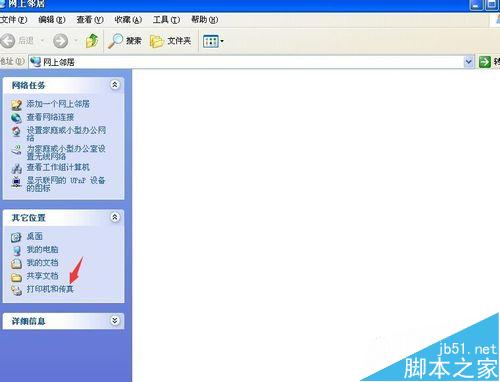Viewport: 500px width, 382px height.
Task: Click the 我的文档 folder icon
Action: coord(16,264)
